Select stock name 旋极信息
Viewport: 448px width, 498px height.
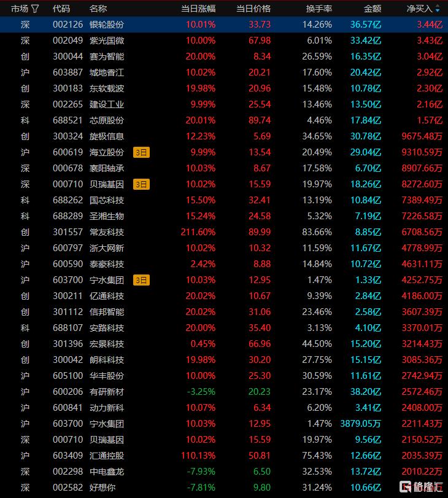pyautogui.click(x=107, y=136)
